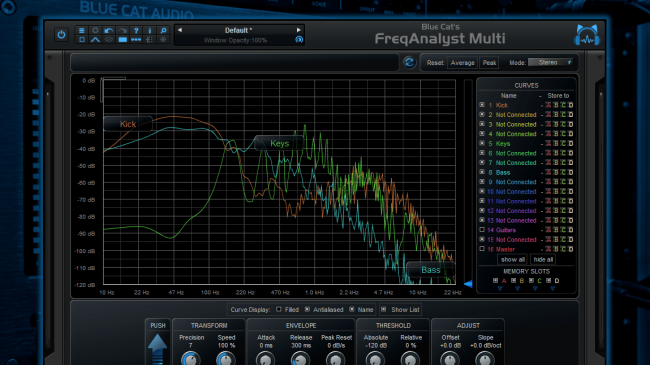This screenshot has height=365, width=650.
Task: Click the Speed knob
Action: coord(226,359)
